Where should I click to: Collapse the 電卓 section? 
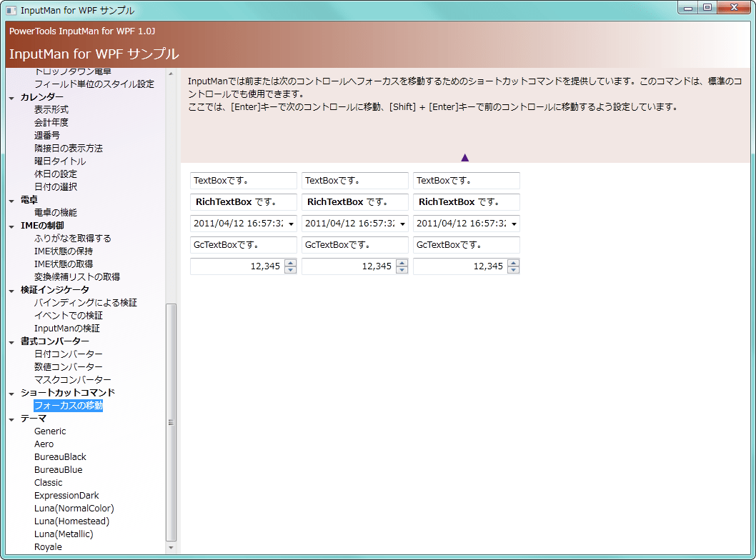pos(10,199)
